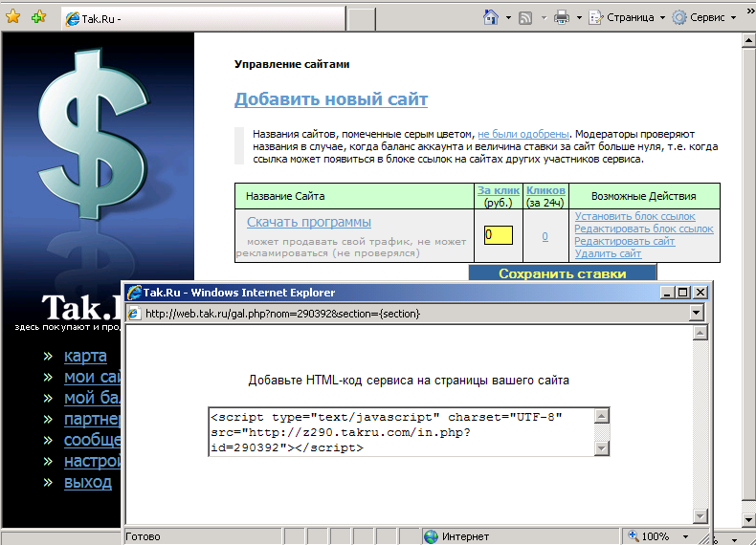Click the Управление сайтами heading

pos(292,64)
